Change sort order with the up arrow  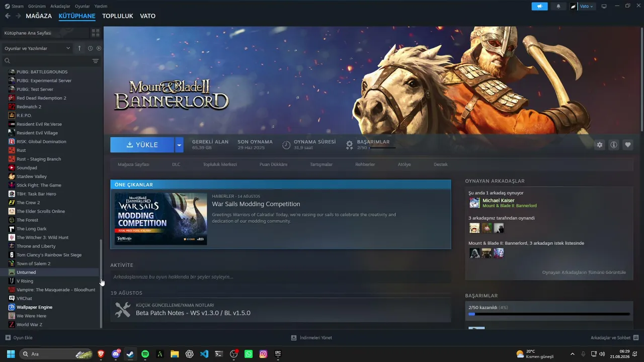click(x=79, y=48)
